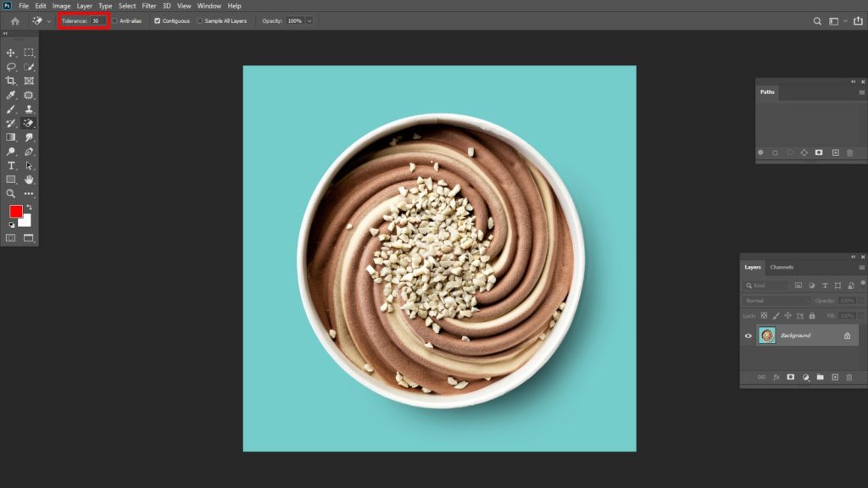Click the Share image icon
Image resolution: width=868 pixels, height=488 pixels.
(858, 21)
